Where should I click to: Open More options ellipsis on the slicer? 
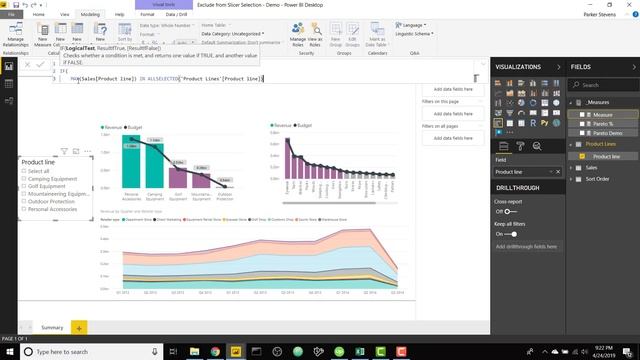(x=87, y=151)
